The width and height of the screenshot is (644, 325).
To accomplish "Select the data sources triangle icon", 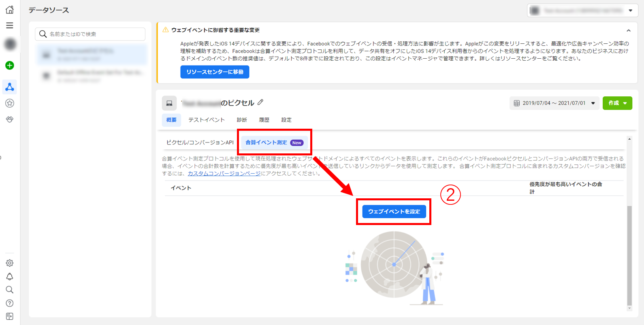I will [x=10, y=87].
